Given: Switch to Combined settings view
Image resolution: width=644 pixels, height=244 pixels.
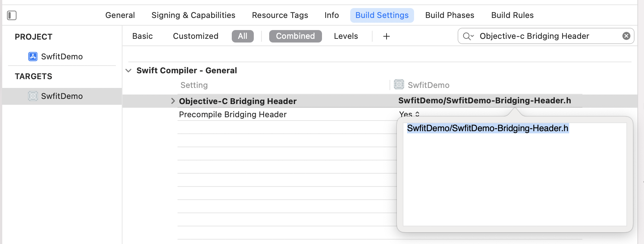Looking at the screenshot, I should tap(295, 36).
